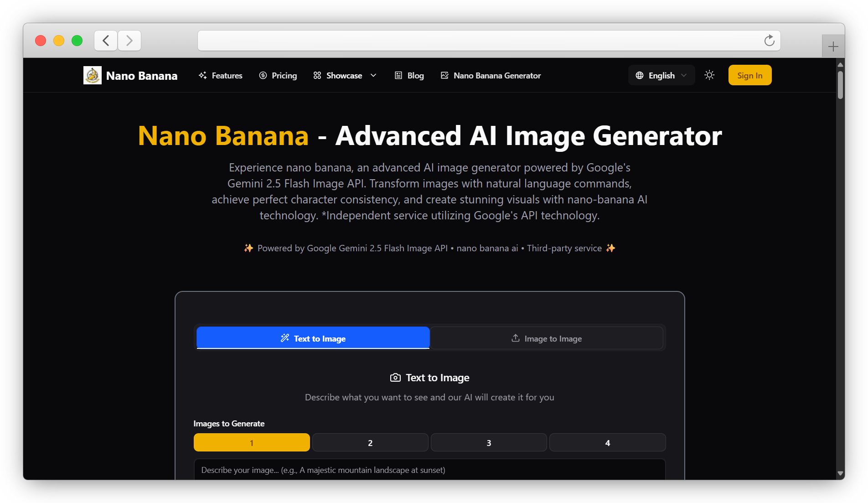868x503 pixels.
Task: Toggle light mode with the sun icon
Action: 709,75
